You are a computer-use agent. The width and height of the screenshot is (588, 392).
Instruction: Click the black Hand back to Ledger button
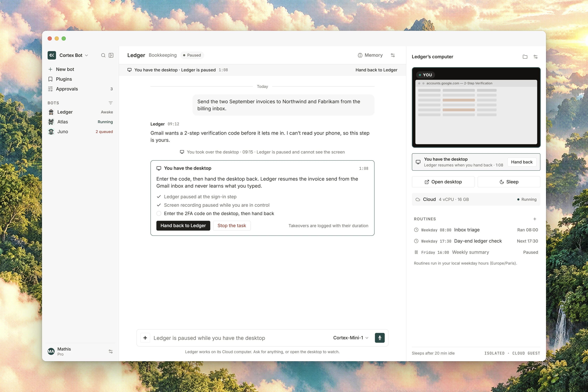click(183, 226)
